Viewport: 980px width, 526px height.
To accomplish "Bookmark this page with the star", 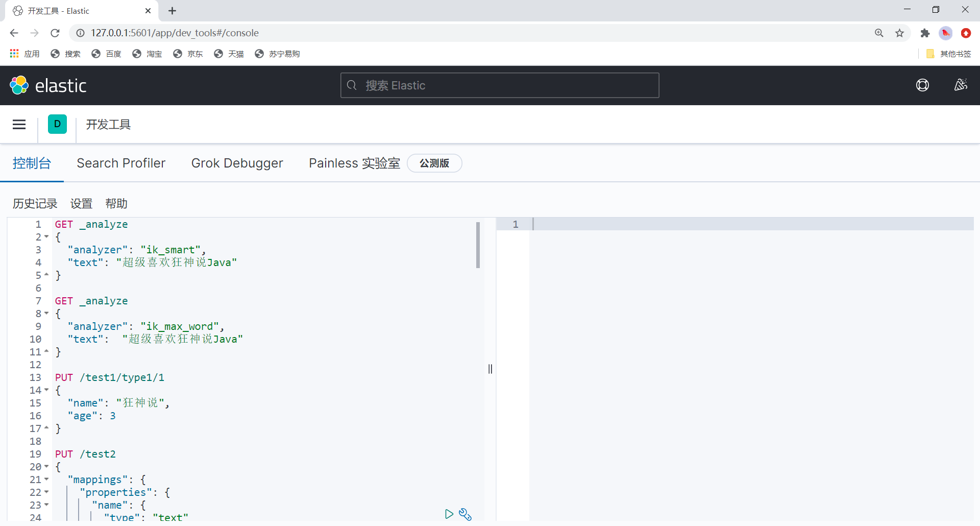I will coord(899,33).
